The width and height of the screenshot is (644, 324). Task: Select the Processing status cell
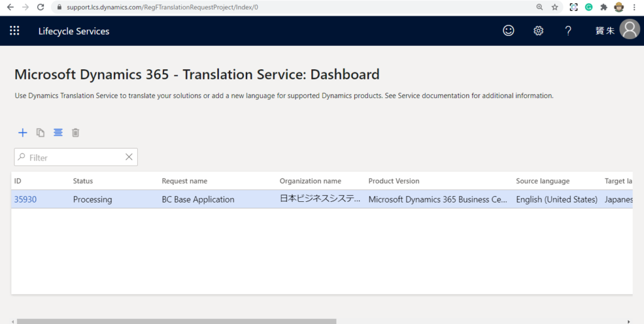click(x=92, y=199)
